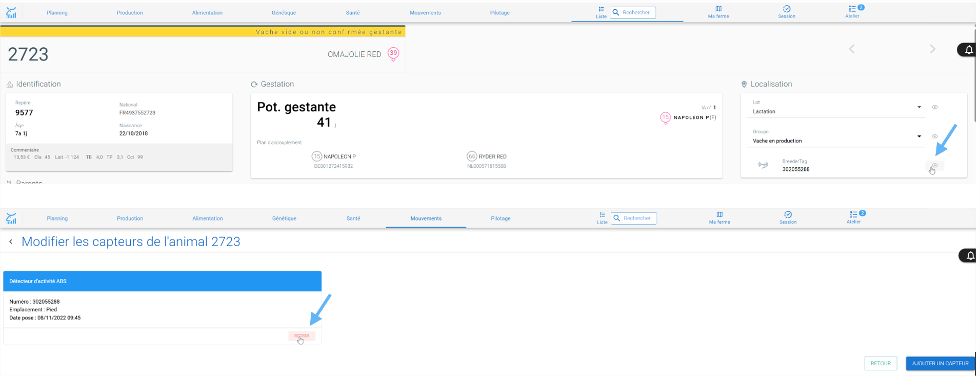This screenshot has height=376, width=980.
Task: Open Ma ferme icon on the capteurs page
Action: (x=719, y=218)
